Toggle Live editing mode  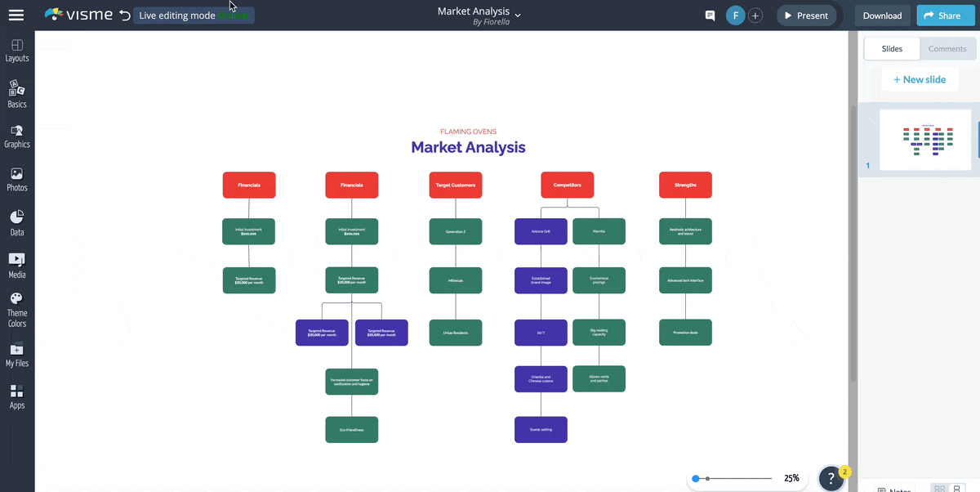(x=193, y=15)
